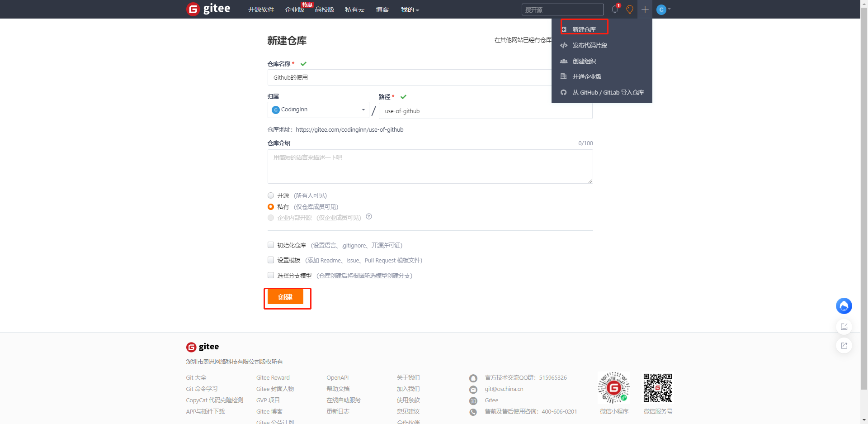Click the 路径 use-of-github input
Viewport: 868px width, 424px height.
(x=486, y=111)
